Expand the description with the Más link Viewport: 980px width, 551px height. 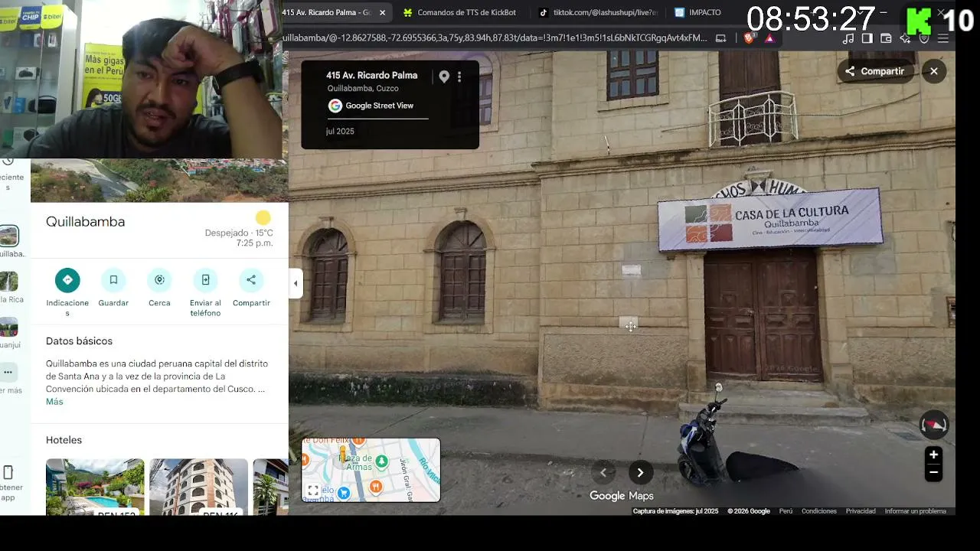(54, 402)
